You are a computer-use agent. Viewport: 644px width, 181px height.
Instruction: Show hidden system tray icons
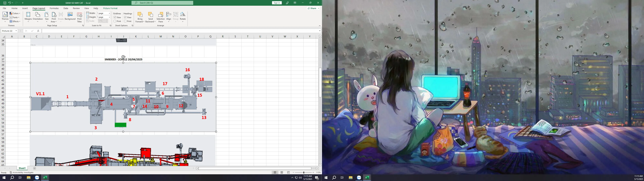point(292,178)
